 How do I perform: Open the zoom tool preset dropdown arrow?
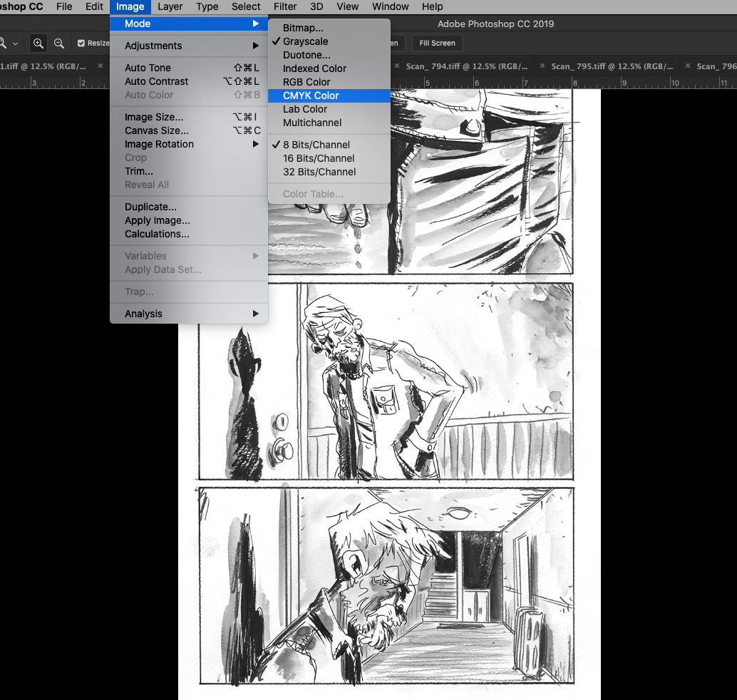[x=15, y=43]
